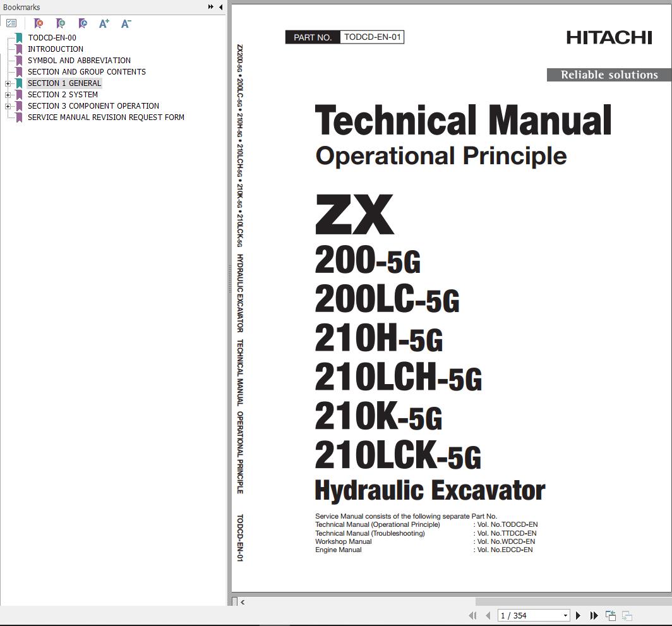
Task: Select SECTION 3 COMPONENT OPERATION bookmark label
Action: 93,106
